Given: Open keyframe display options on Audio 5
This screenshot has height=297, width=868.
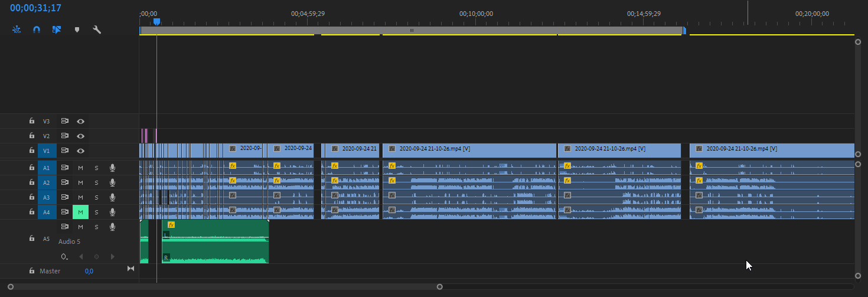Looking at the screenshot, I should point(64,257).
